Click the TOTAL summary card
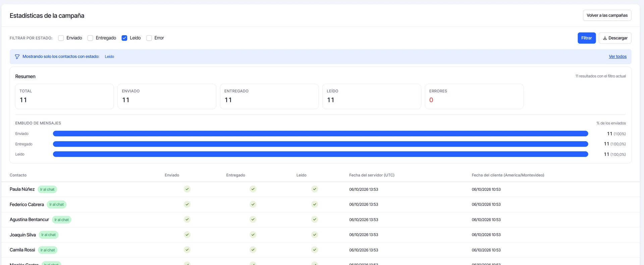 64,96
